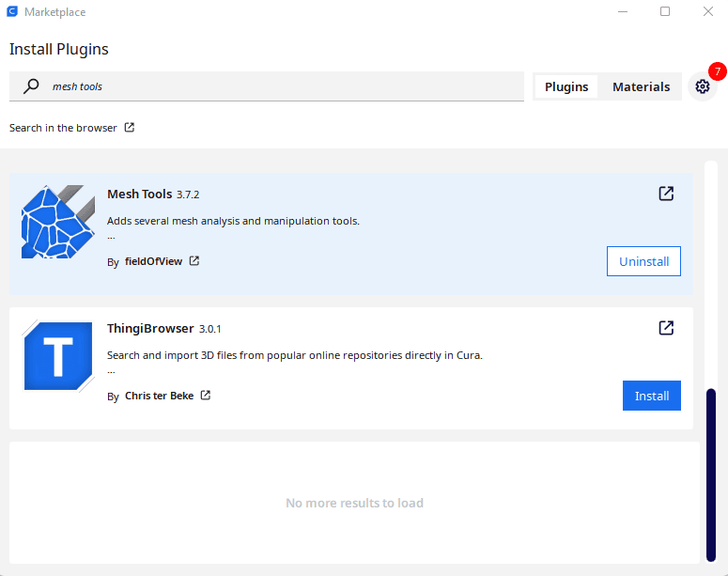
Task: Minimize the Marketplace window
Action: click(x=623, y=11)
